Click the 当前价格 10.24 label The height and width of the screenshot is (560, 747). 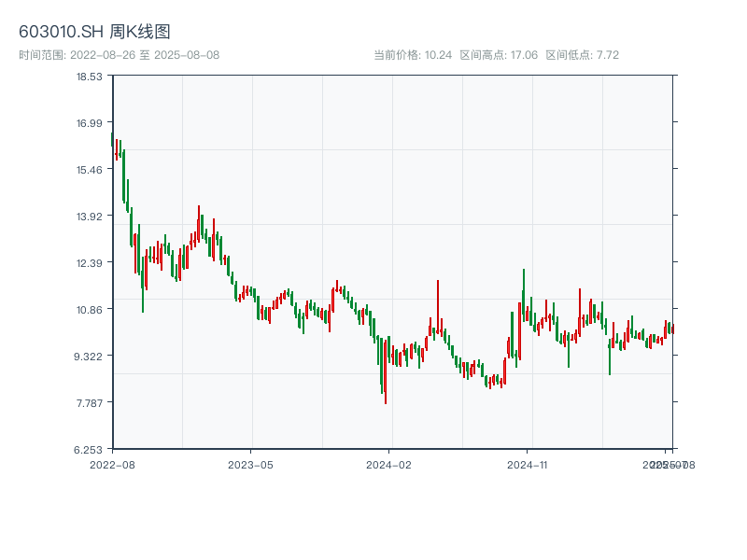413,55
